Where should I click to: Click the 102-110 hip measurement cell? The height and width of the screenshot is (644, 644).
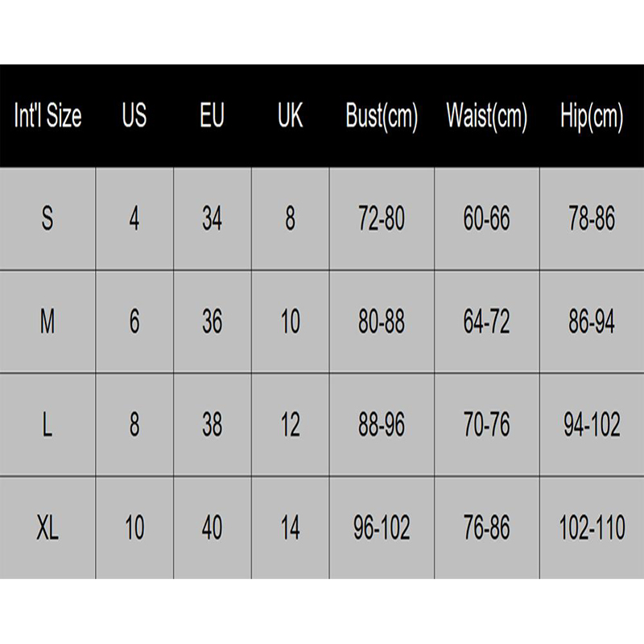pyautogui.click(x=592, y=528)
